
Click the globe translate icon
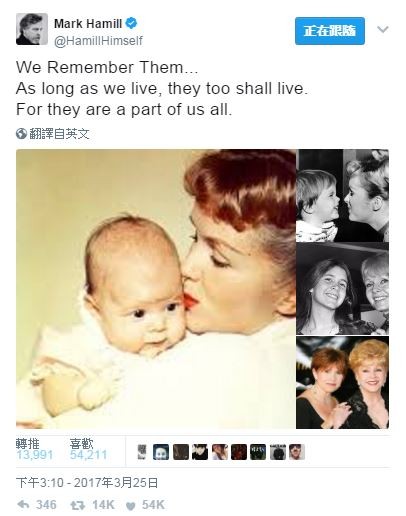coord(21,134)
